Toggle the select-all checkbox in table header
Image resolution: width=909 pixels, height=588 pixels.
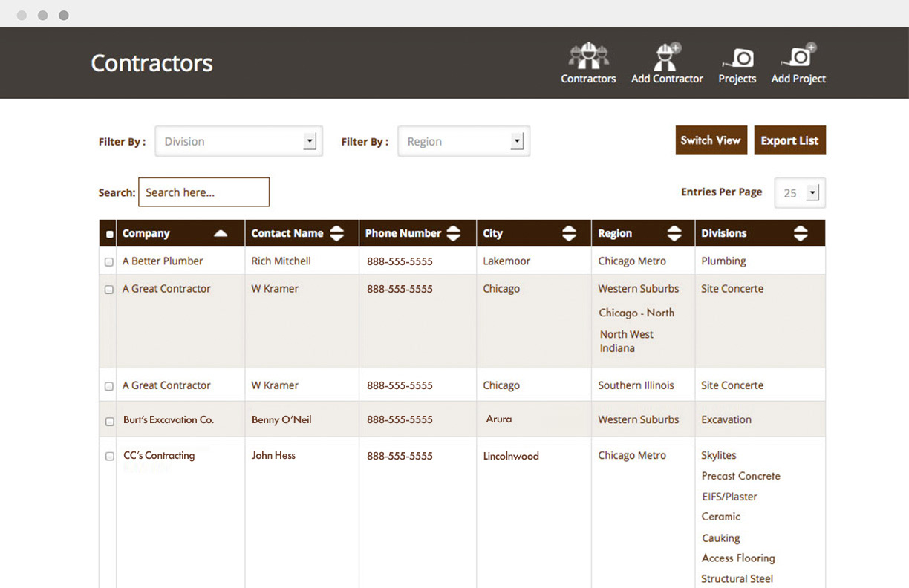click(109, 234)
